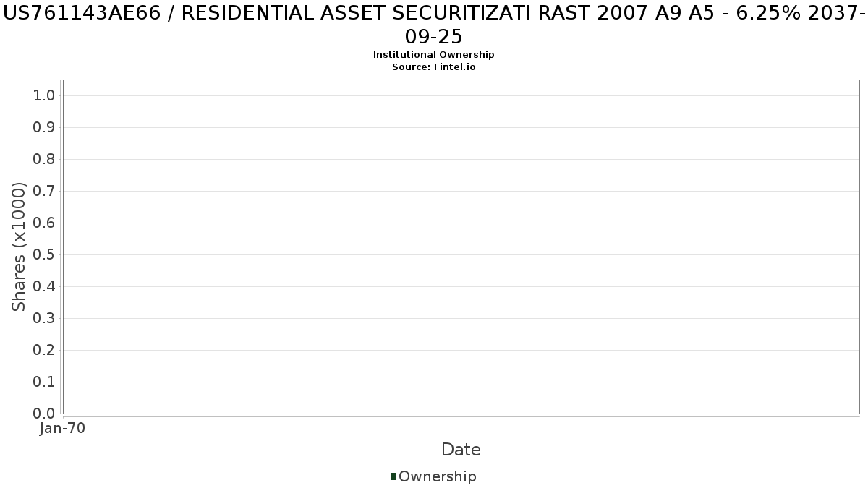
Task: Click the 0.8 y-axis tick label
Action: tap(45, 160)
